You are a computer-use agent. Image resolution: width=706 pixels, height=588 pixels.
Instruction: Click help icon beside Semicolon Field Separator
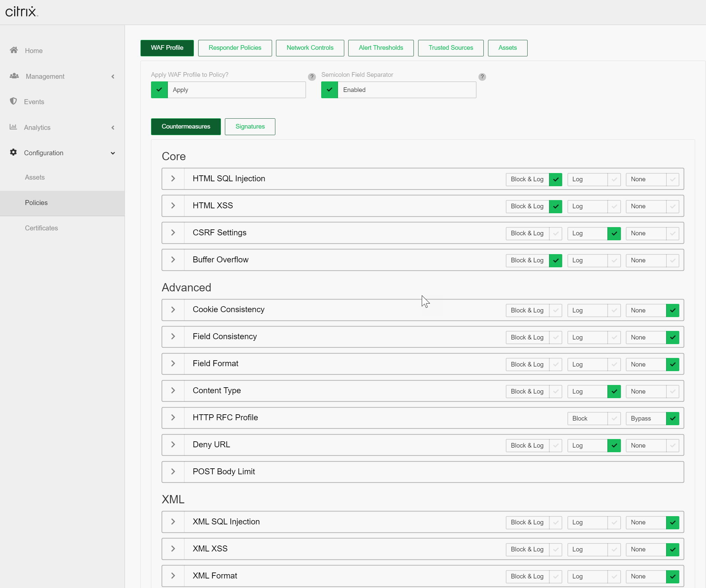pos(482,76)
